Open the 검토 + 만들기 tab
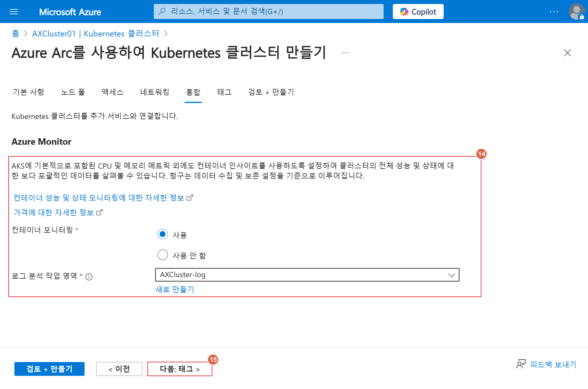 coord(271,92)
